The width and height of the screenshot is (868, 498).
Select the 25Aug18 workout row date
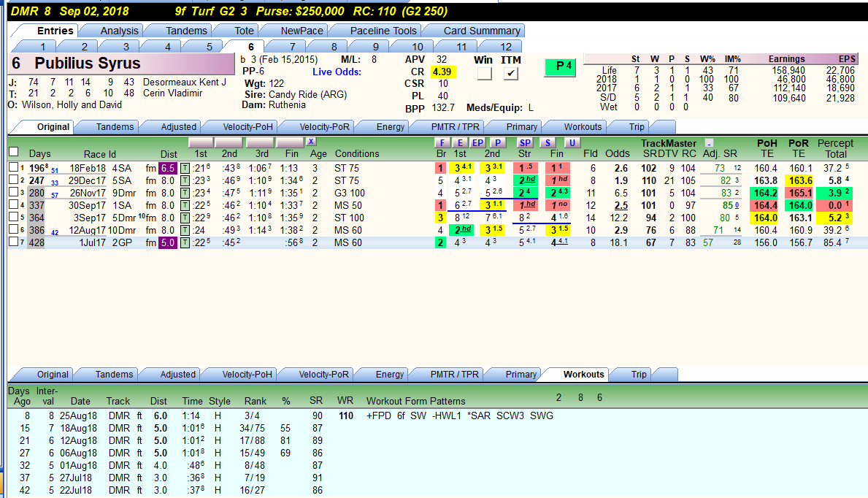click(x=78, y=416)
